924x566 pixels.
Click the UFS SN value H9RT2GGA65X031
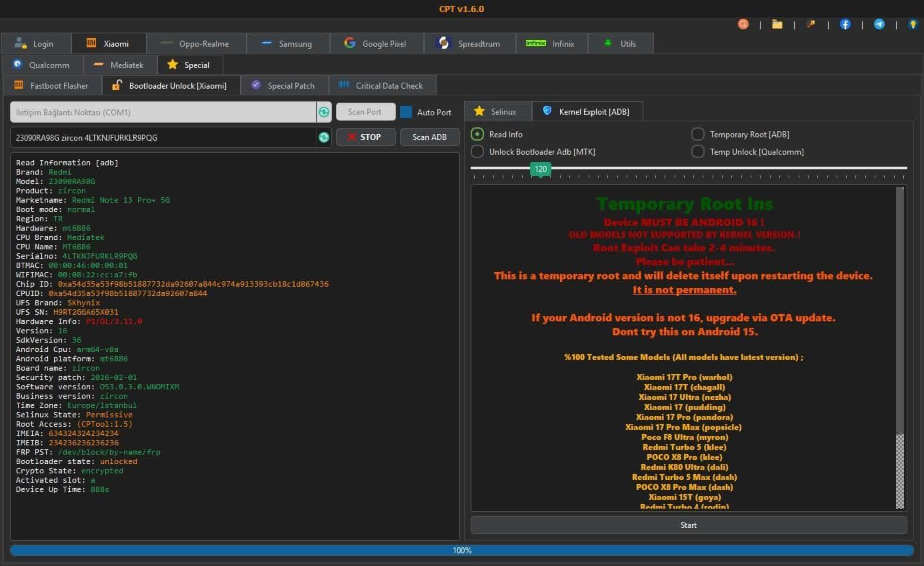click(86, 312)
